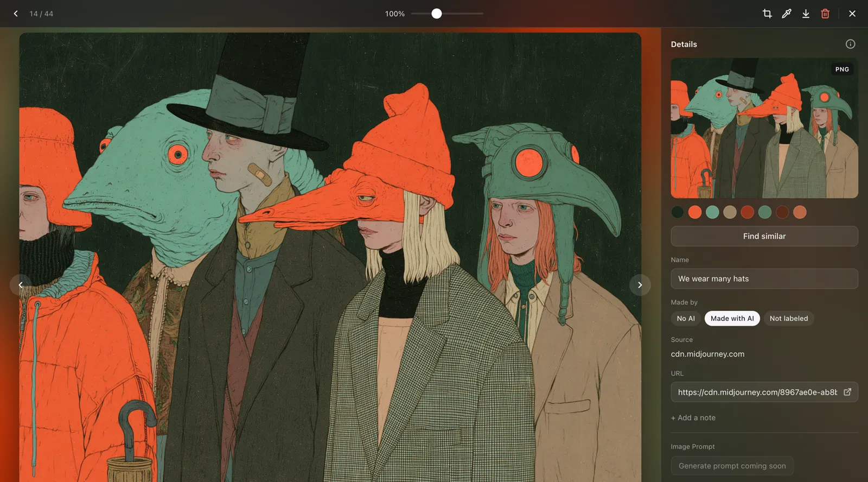Select Made with AI option
This screenshot has height=482, width=868.
pyautogui.click(x=732, y=319)
